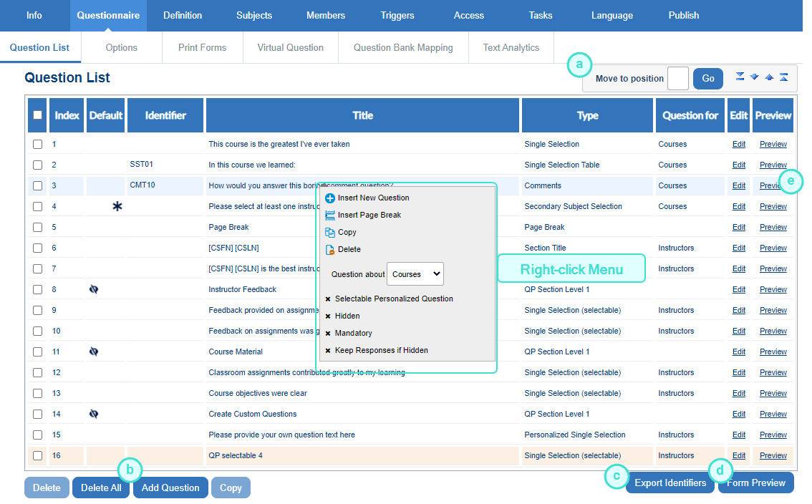812x504 pixels.
Task: Go to the Subjects tab
Action: tap(254, 16)
